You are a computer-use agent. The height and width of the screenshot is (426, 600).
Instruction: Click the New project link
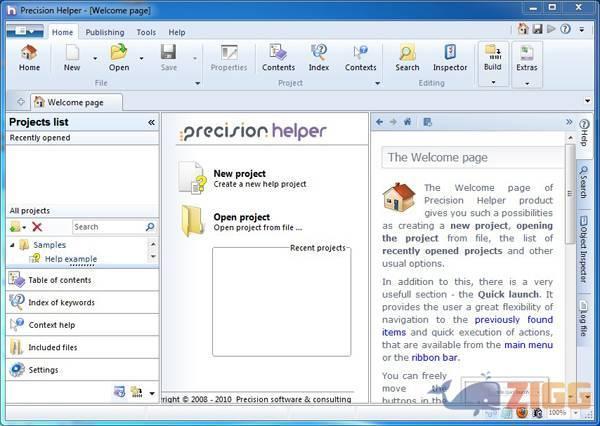(240, 173)
